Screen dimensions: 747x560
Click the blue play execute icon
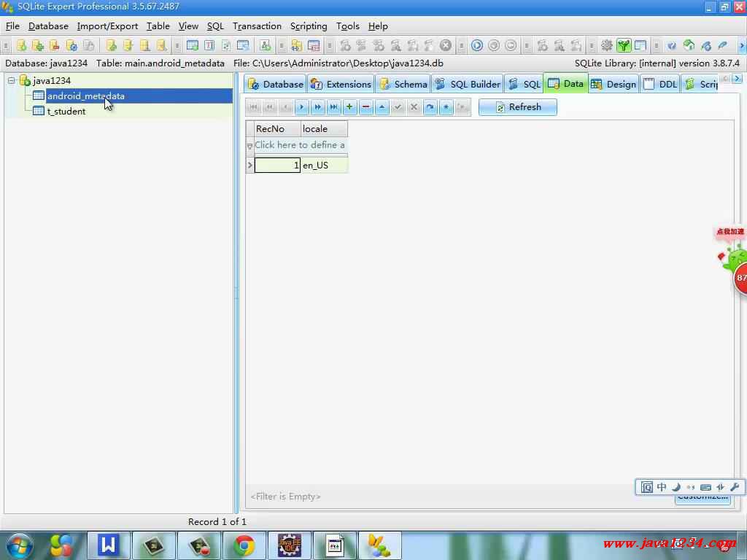click(x=477, y=46)
